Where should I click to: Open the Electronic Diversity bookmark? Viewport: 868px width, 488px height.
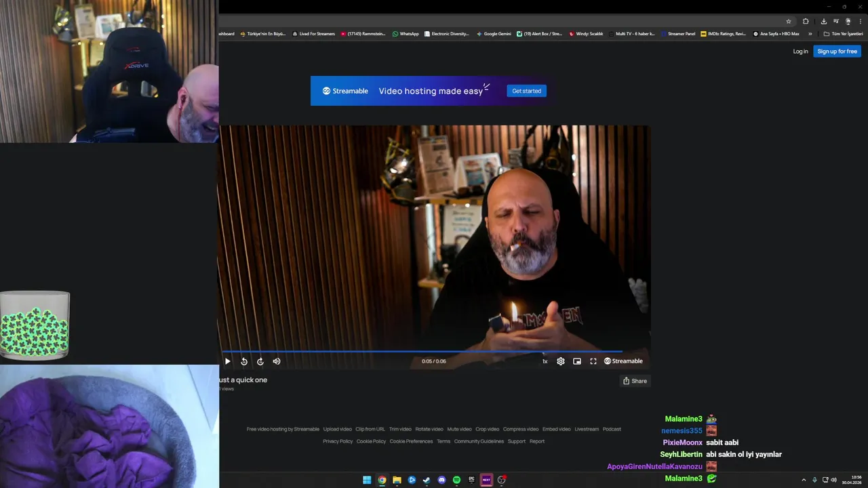click(x=447, y=34)
